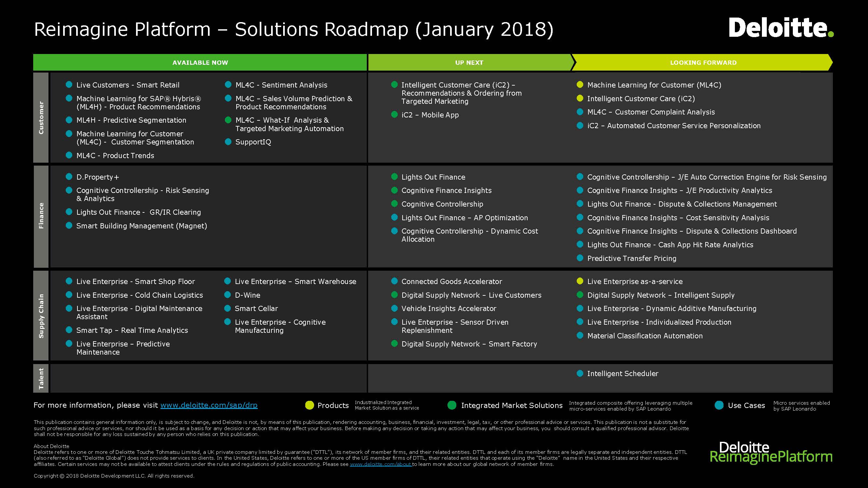Select Lights Out Finance – AP Optimization

point(465,218)
